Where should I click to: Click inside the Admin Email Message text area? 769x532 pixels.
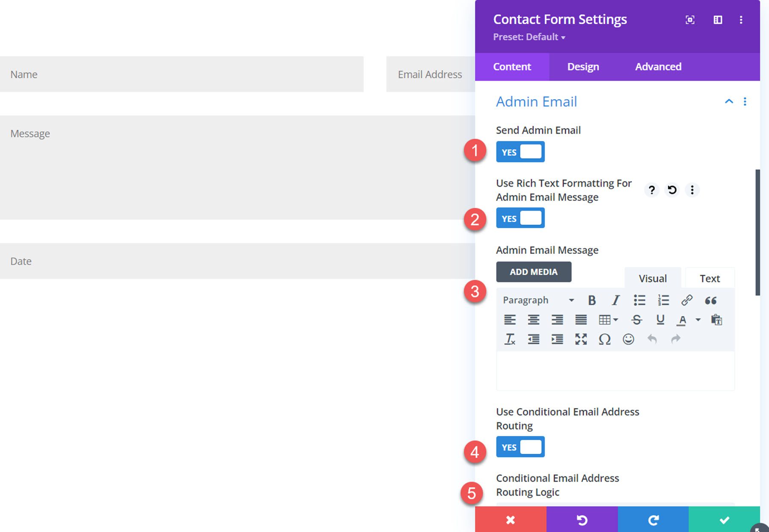click(x=614, y=371)
